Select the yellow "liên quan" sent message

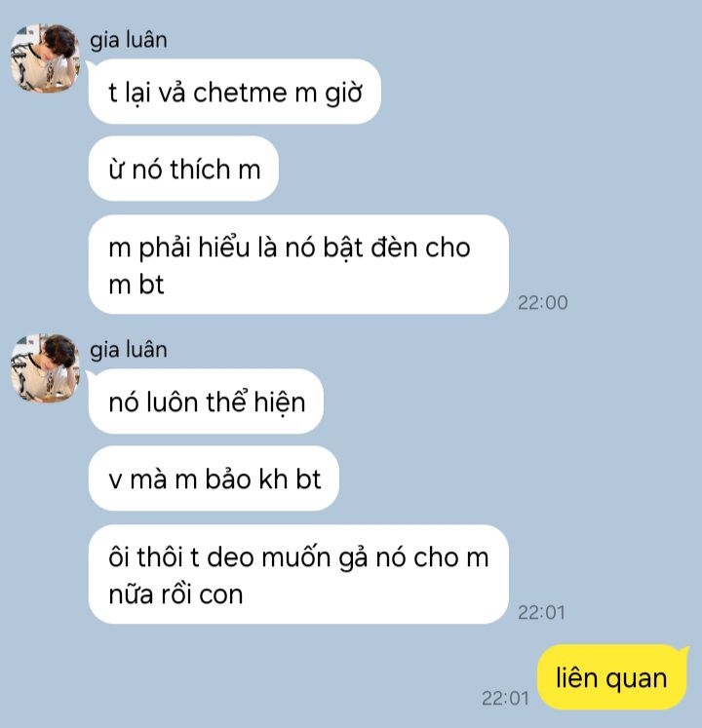(x=612, y=677)
